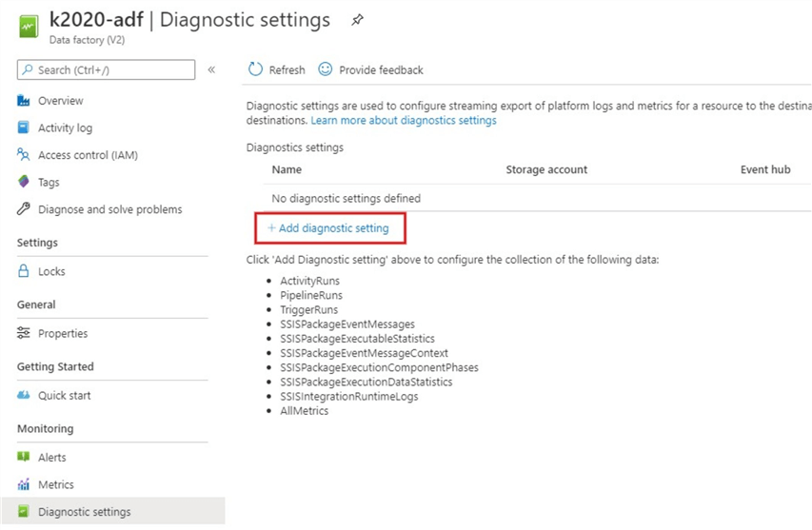The image size is (812, 530).
Task: Click ActivityRuns list entry
Action: tap(309, 281)
